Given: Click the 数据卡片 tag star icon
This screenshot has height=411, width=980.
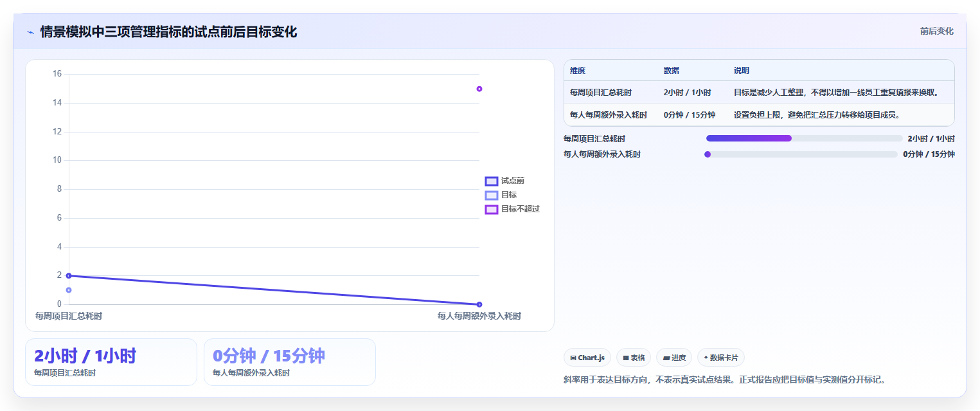Looking at the screenshot, I should pos(706,358).
